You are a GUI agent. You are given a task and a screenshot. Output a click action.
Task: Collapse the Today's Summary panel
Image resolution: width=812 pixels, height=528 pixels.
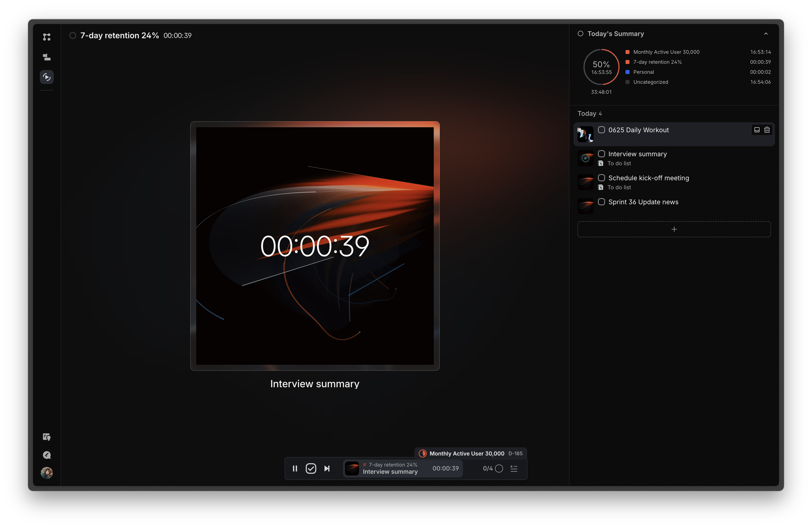point(766,34)
